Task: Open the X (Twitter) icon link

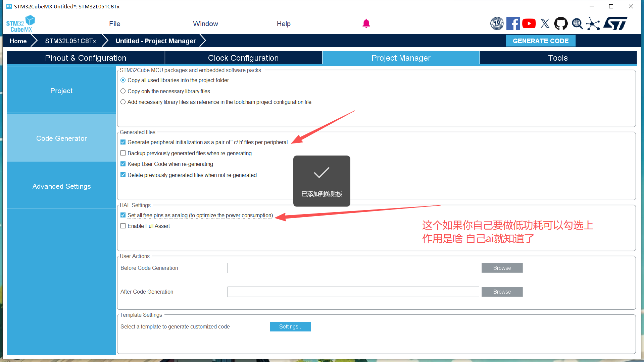Action: pos(545,23)
